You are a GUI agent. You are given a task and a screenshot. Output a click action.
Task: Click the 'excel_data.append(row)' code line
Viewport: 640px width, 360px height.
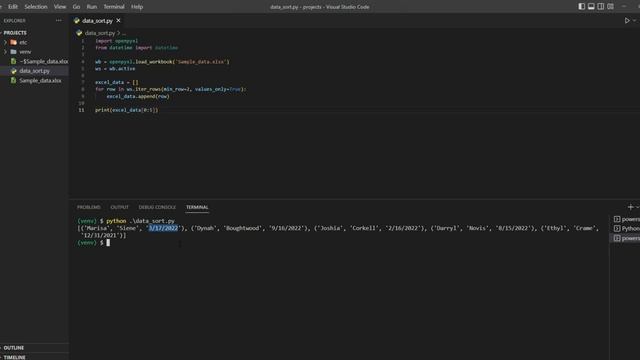click(x=138, y=96)
